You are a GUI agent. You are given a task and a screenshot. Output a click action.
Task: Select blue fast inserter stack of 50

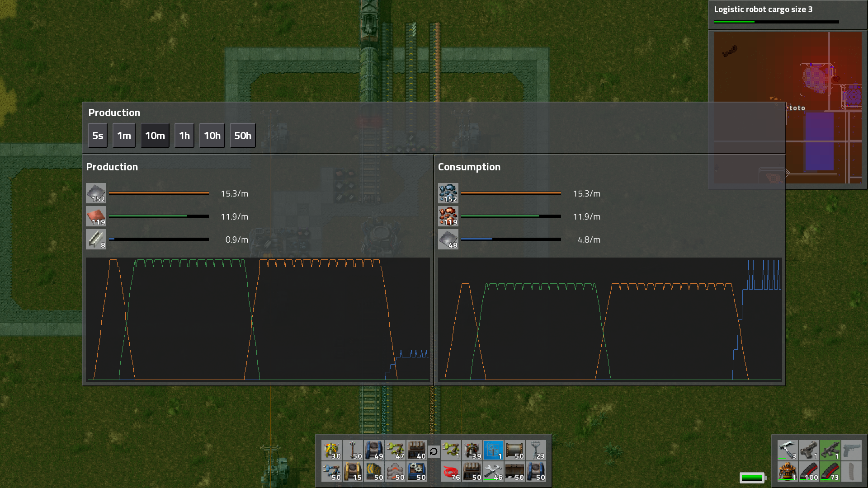coord(331,471)
